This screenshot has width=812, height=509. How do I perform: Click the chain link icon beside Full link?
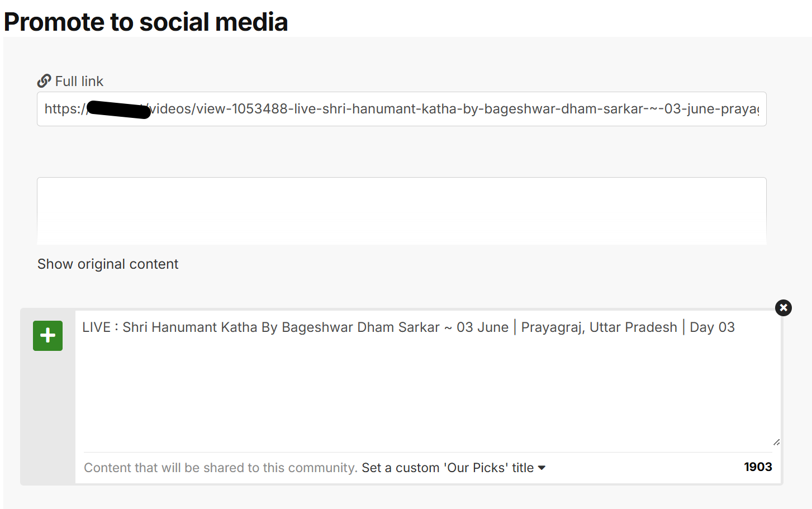[44, 82]
